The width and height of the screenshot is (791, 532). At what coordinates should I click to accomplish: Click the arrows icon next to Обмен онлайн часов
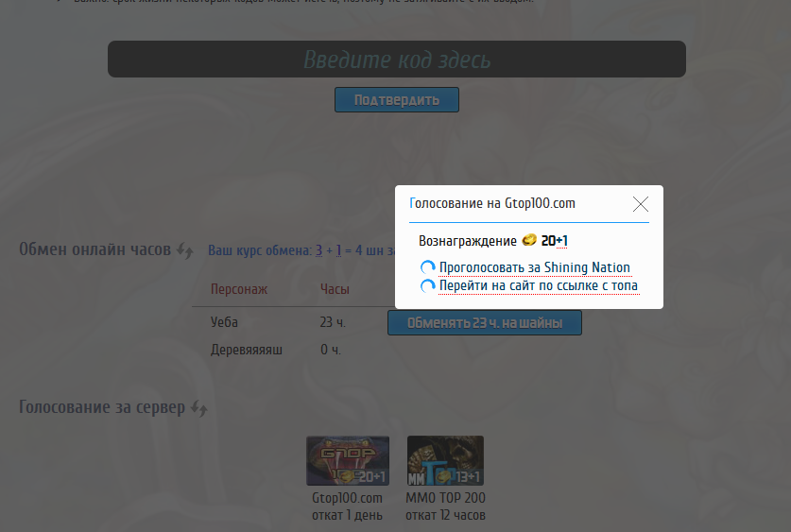(185, 250)
